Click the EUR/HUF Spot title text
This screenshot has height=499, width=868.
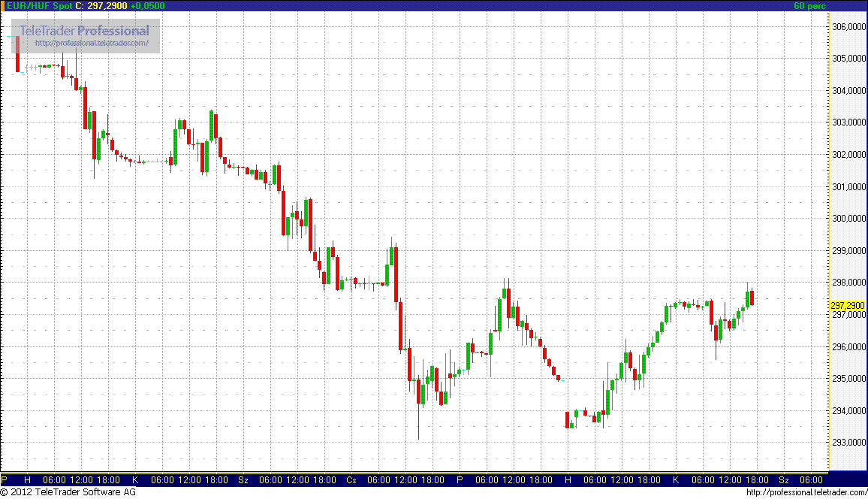(x=39, y=5)
